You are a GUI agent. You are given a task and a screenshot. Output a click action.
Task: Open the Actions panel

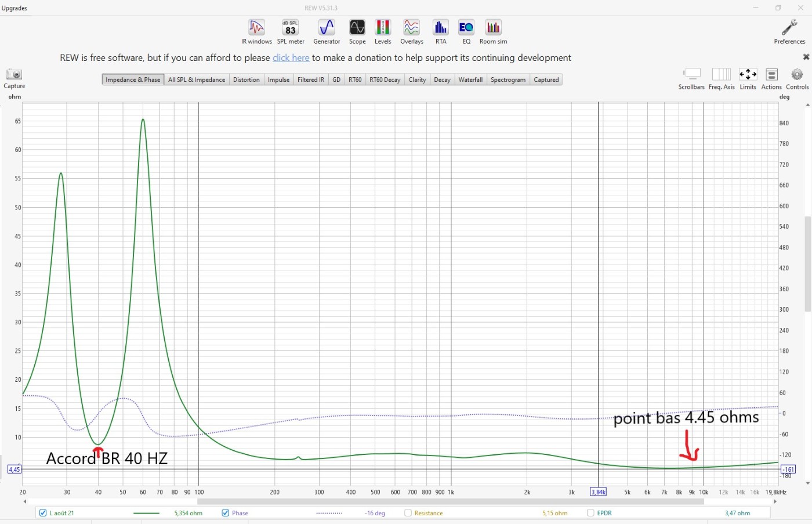(771, 79)
